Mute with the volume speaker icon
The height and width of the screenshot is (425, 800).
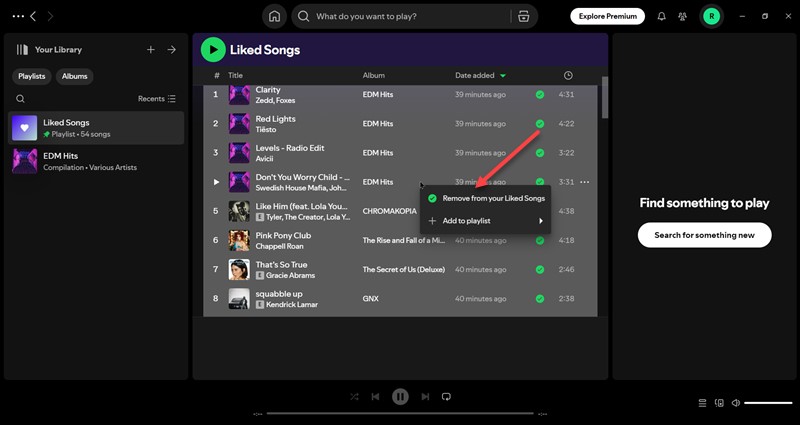(736, 403)
